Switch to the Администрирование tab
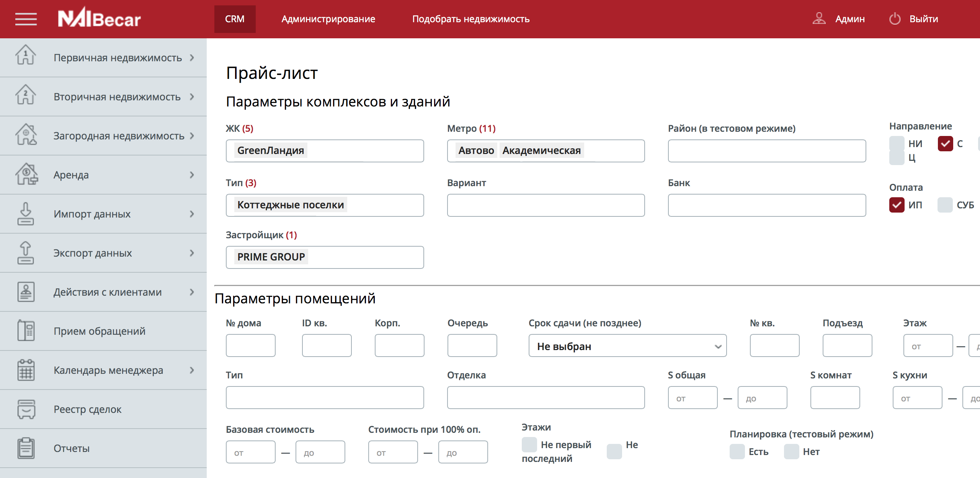 click(x=328, y=19)
